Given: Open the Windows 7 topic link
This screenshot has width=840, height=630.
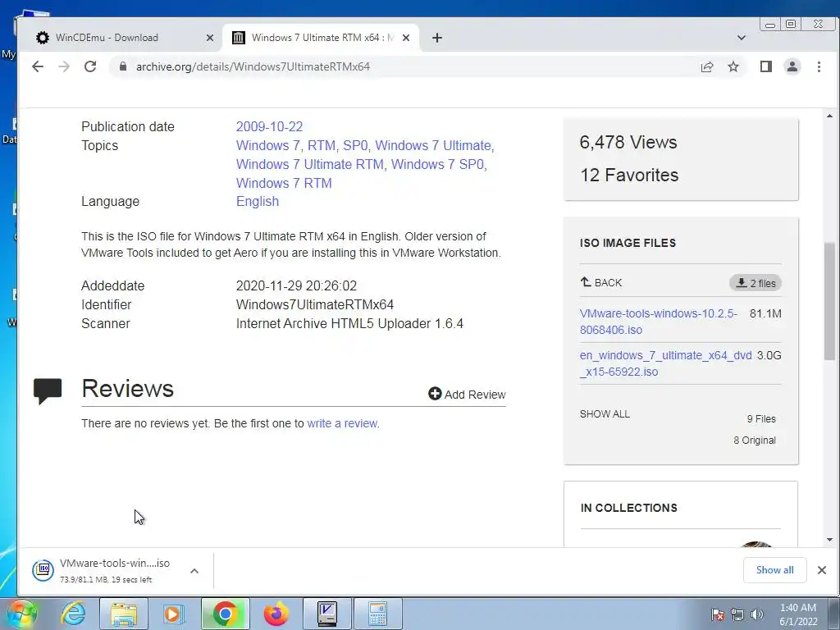Looking at the screenshot, I should pyautogui.click(x=268, y=145).
